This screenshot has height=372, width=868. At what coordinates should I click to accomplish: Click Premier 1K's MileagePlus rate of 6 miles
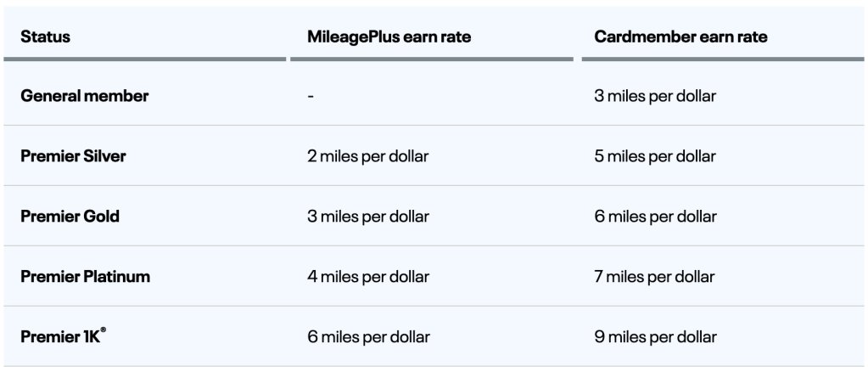pyautogui.click(x=368, y=336)
